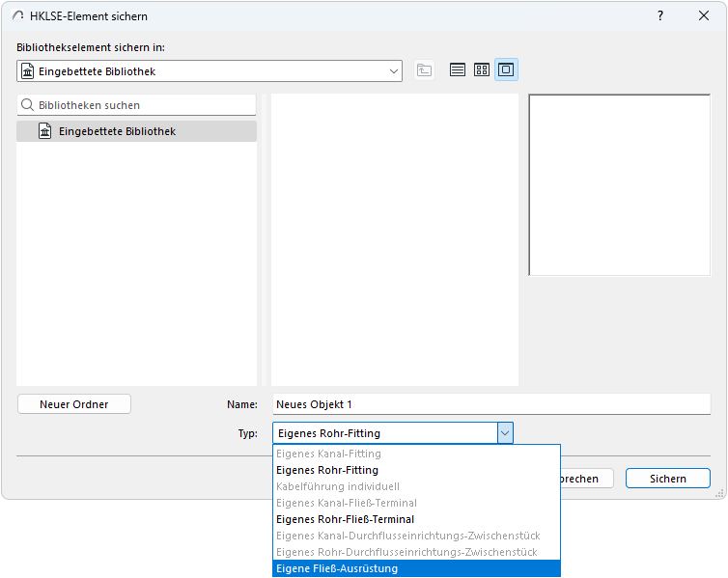Select Eigenes Kanal-Durchflusseinrichtungs-Zwischenstück
Screen dimensions: 728x578
[x=416, y=536]
